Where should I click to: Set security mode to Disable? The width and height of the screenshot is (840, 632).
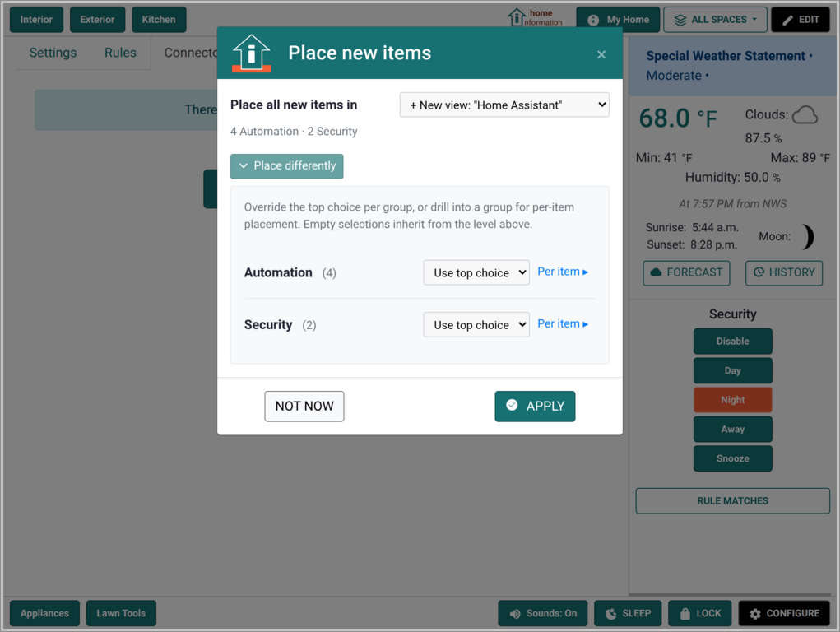pos(732,342)
